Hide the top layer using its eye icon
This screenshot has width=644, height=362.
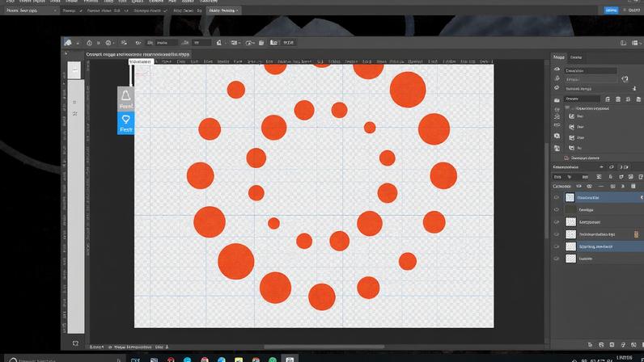click(557, 197)
